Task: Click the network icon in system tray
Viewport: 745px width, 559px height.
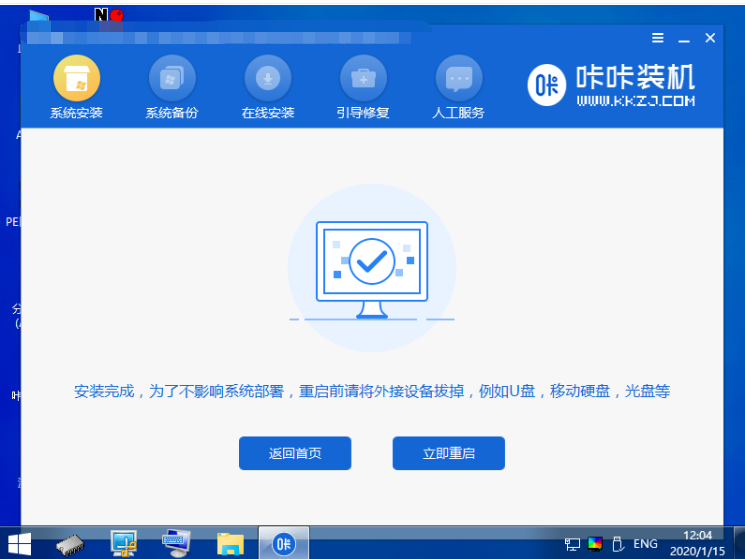Action: pyautogui.click(x=572, y=544)
